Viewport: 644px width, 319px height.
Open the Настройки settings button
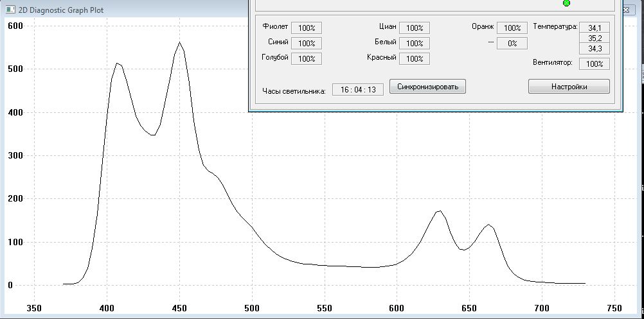coord(569,87)
